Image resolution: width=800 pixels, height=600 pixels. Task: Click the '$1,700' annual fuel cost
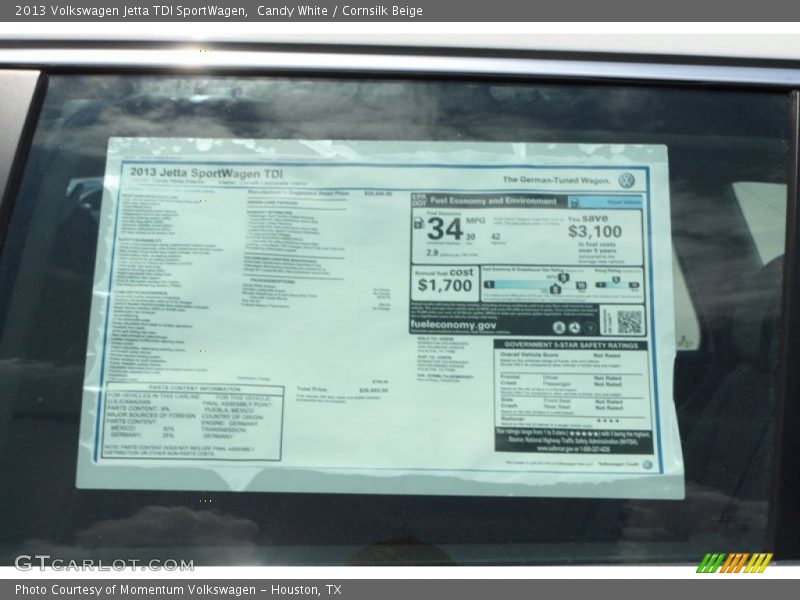(445, 285)
